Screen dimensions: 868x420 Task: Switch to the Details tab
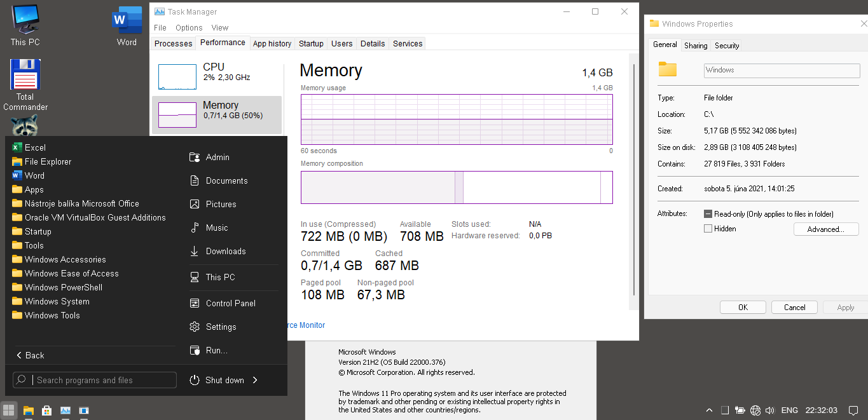point(373,44)
